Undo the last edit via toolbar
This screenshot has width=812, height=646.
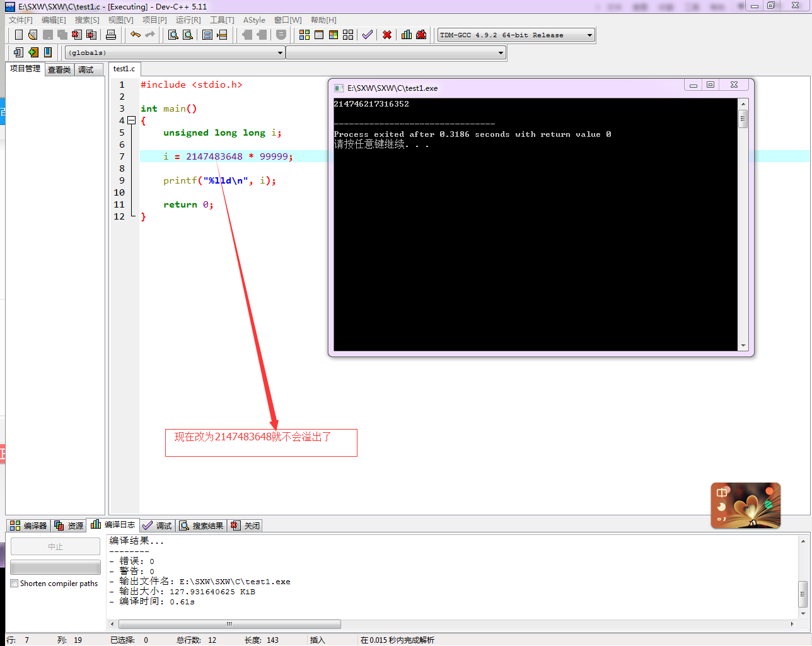coord(136,35)
